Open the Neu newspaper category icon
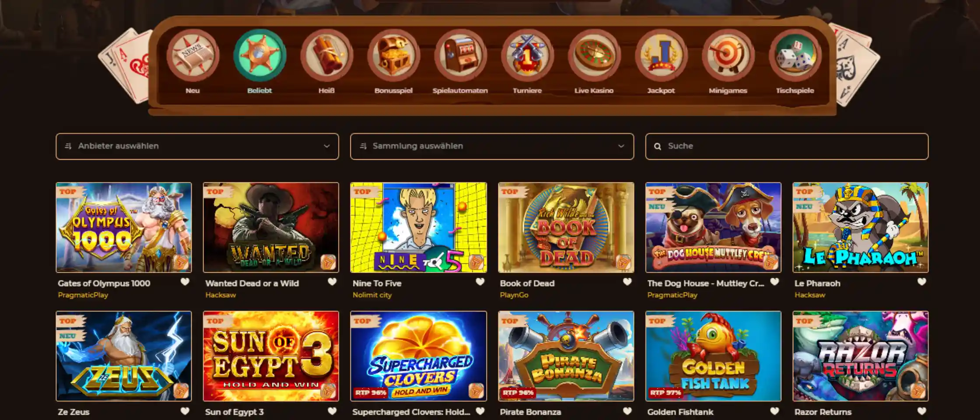This screenshot has width=980, height=420. 192,56
